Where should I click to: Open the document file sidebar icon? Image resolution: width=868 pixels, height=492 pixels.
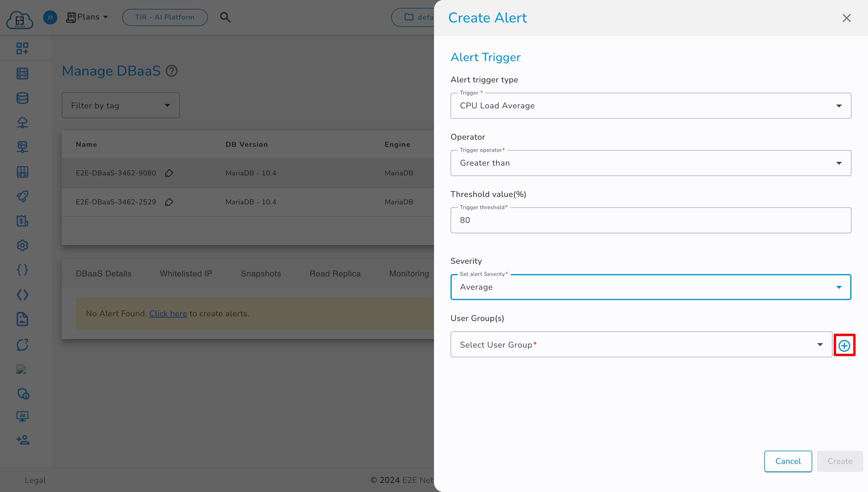point(22,319)
